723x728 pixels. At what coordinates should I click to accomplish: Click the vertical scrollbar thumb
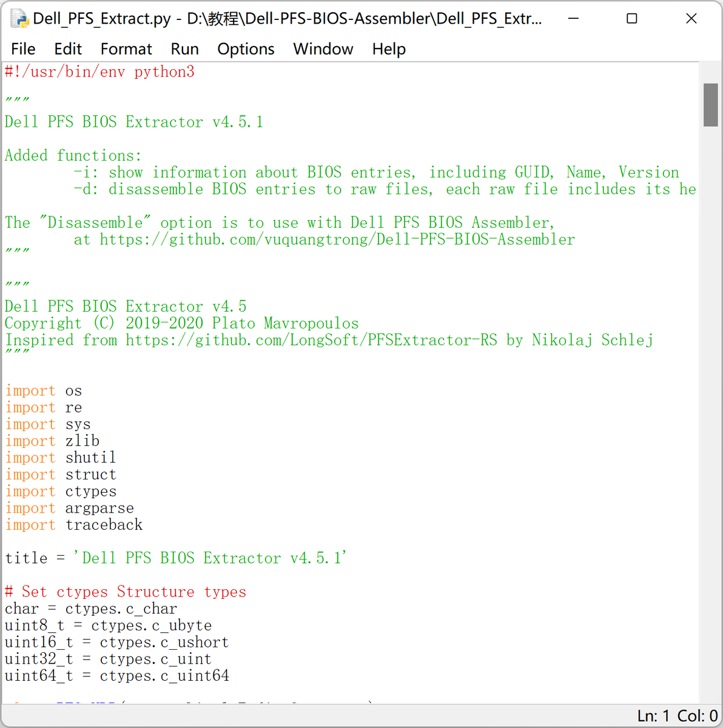[711, 105]
